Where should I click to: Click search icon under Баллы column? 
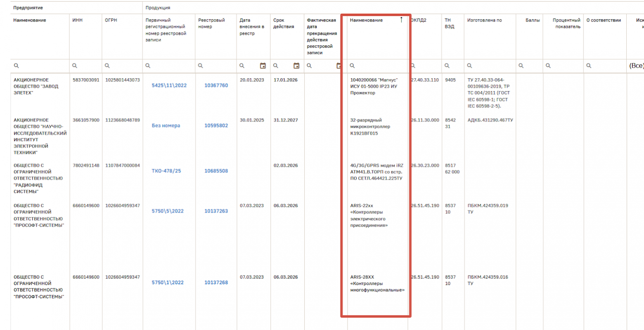[x=521, y=66]
